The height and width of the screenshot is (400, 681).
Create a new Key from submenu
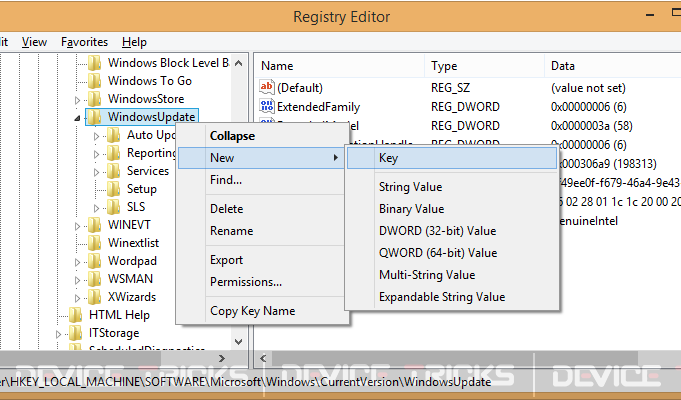452,158
